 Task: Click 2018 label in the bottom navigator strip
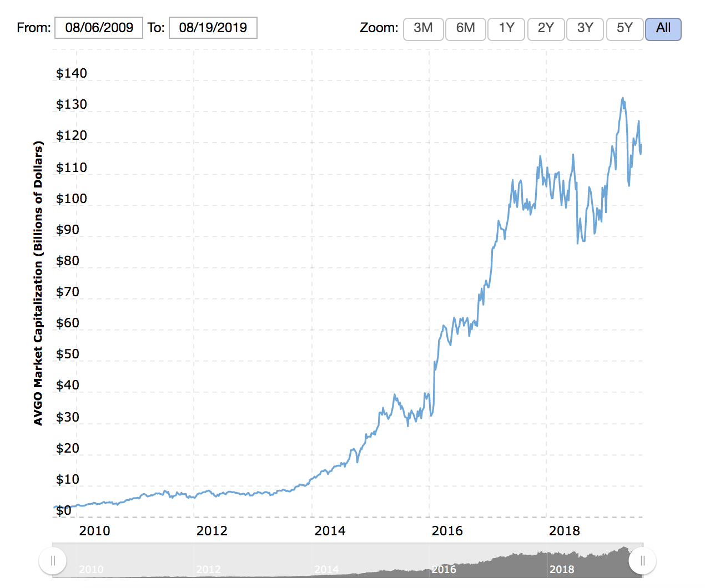click(562, 570)
